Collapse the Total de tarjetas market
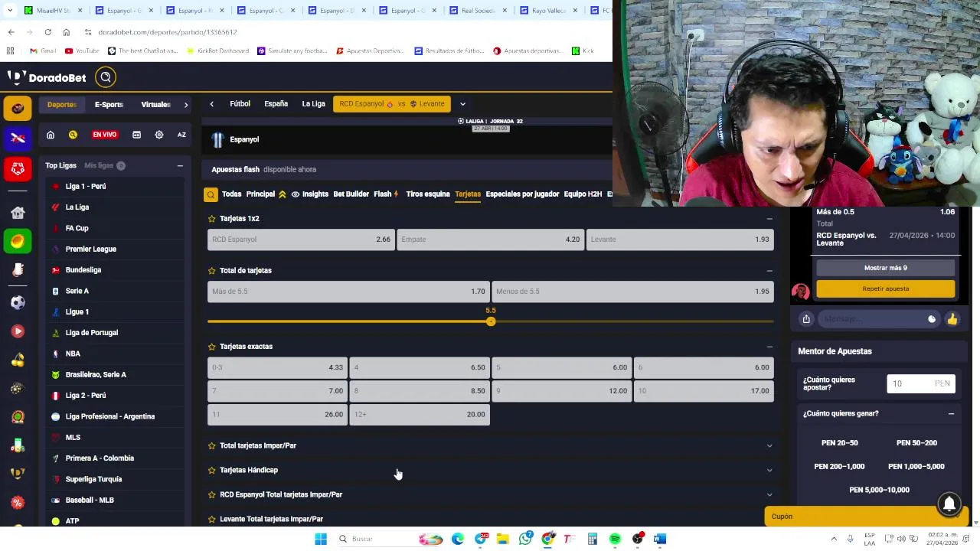 tap(769, 271)
